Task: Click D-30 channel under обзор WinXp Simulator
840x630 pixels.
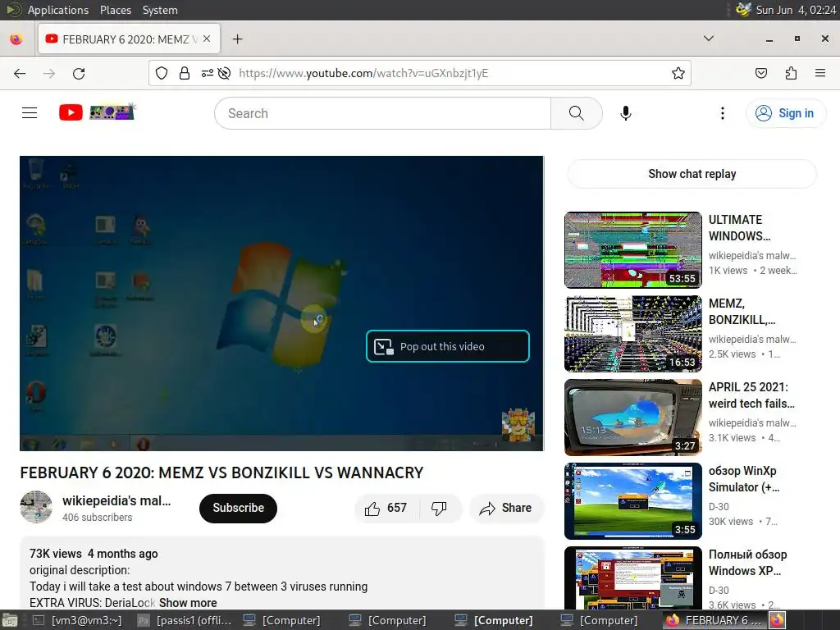Action: coord(719,506)
